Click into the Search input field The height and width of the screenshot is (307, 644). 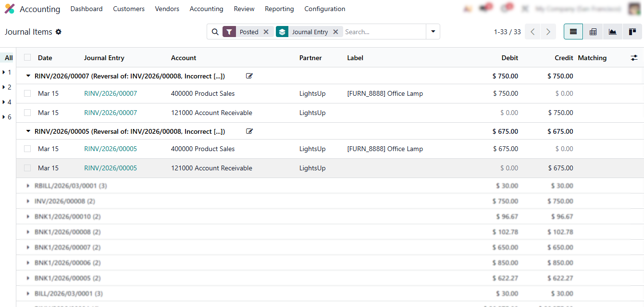tap(384, 32)
